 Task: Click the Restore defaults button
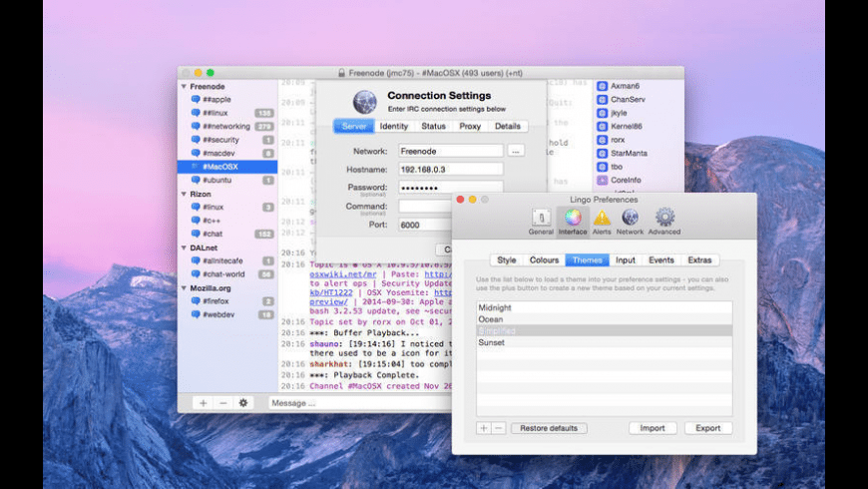[x=549, y=428]
